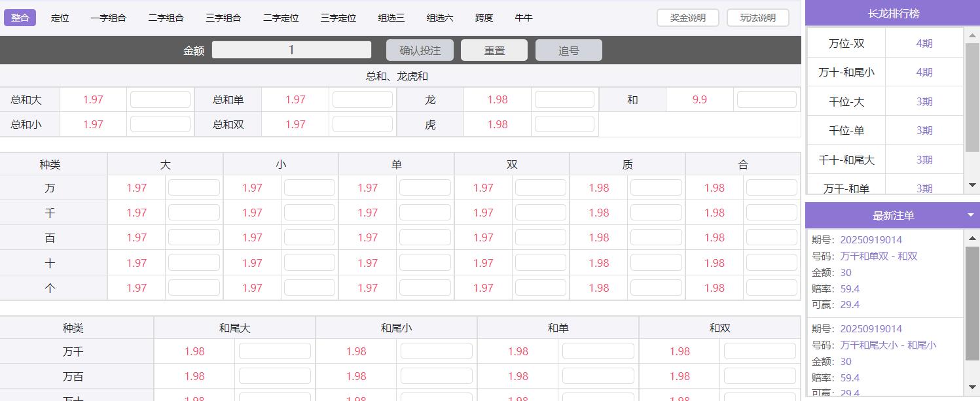Switch to the 定位 tab
This screenshot has width=980, height=401.
[x=60, y=18]
